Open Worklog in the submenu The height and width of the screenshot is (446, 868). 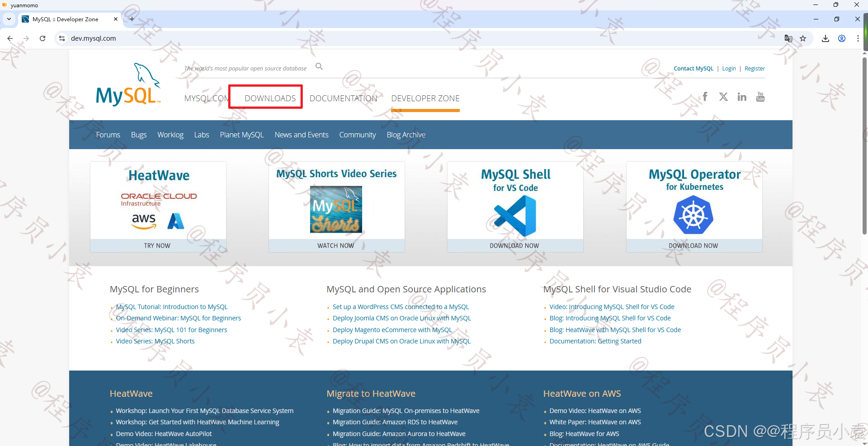pos(170,135)
